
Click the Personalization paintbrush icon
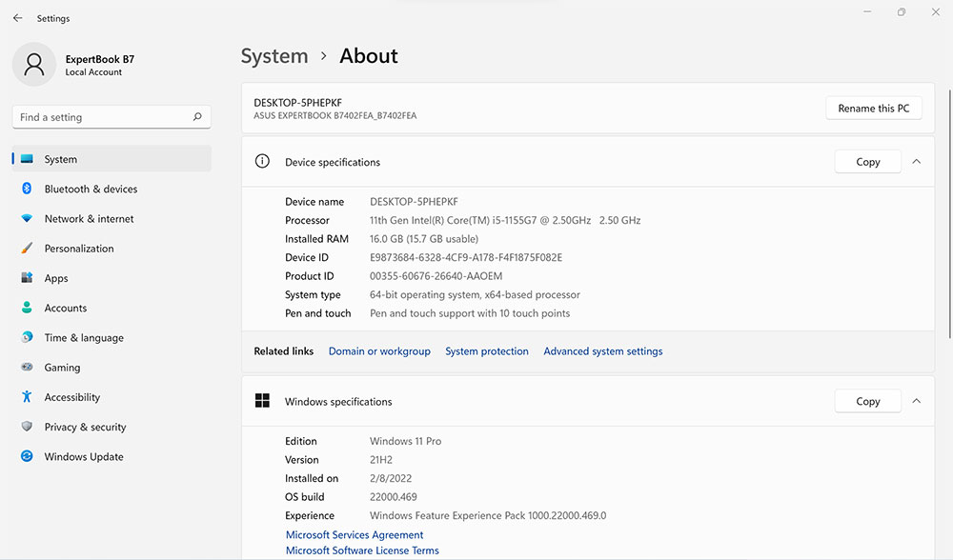27,248
